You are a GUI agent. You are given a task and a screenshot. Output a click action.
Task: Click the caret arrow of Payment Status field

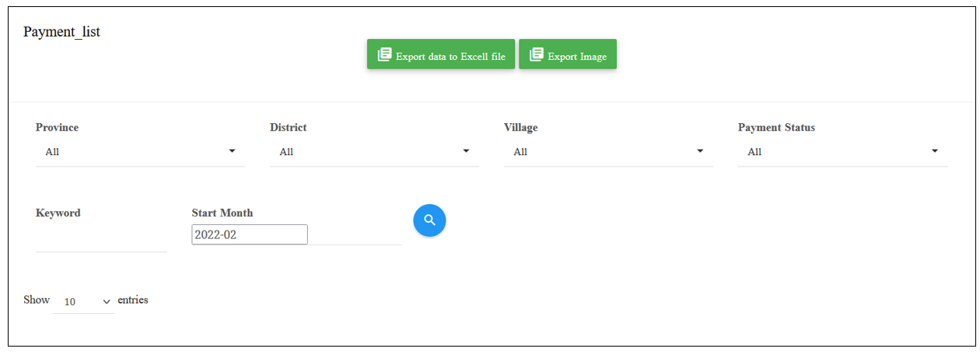click(x=934, y=151)
